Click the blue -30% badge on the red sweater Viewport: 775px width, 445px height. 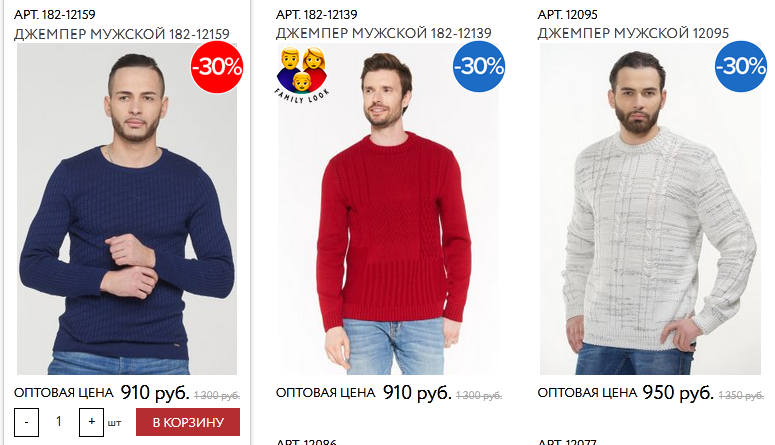(479, 66)
